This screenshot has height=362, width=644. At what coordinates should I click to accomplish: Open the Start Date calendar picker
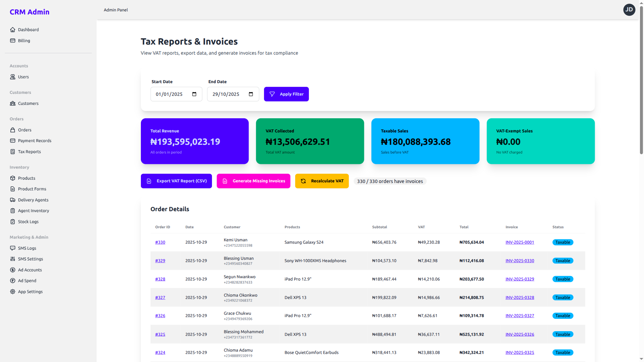(x=194, y=94)
